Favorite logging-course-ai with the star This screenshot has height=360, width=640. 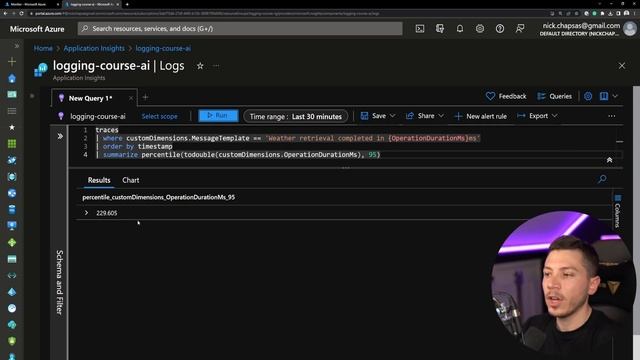click(x=200, y=66)
